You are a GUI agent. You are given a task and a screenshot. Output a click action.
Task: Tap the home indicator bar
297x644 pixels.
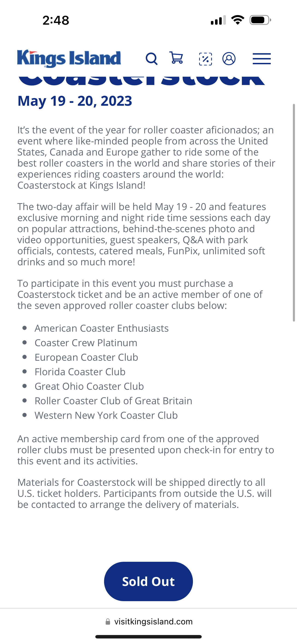click(148, 637)
